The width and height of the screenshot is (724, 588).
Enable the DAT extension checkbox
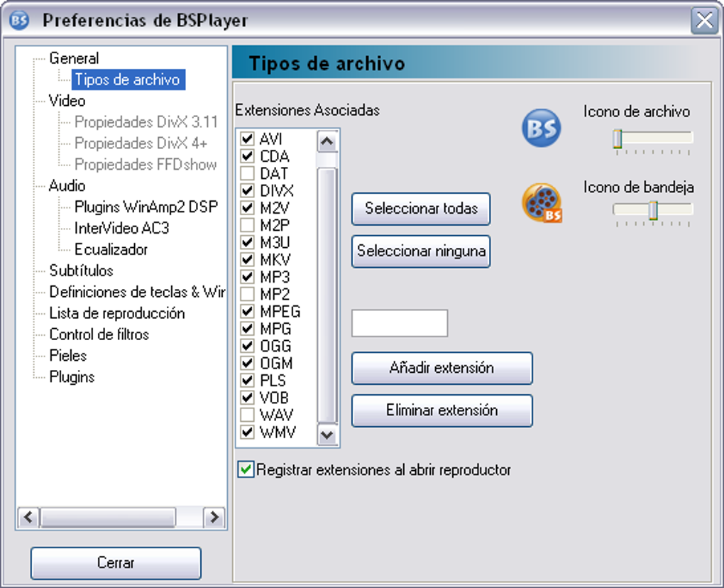coord(247,173)
